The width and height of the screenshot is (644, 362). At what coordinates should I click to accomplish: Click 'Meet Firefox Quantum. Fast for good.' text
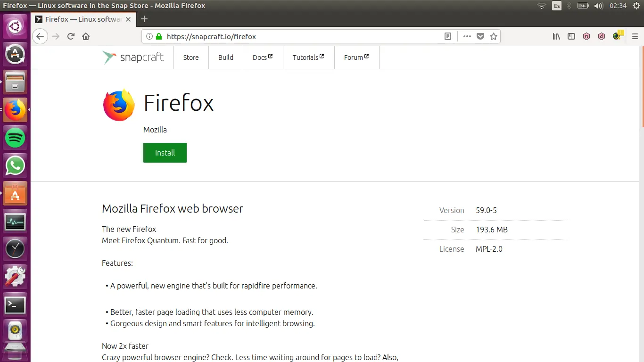[x=165, y=240]
